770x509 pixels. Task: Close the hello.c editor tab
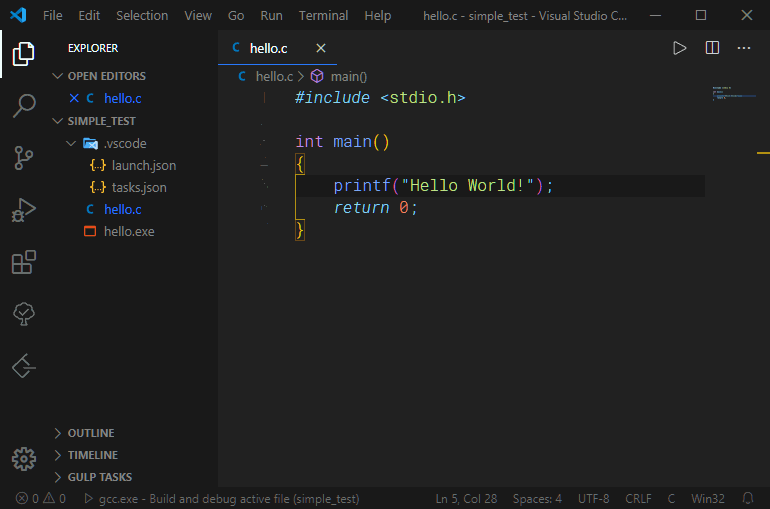coord(321,48)
